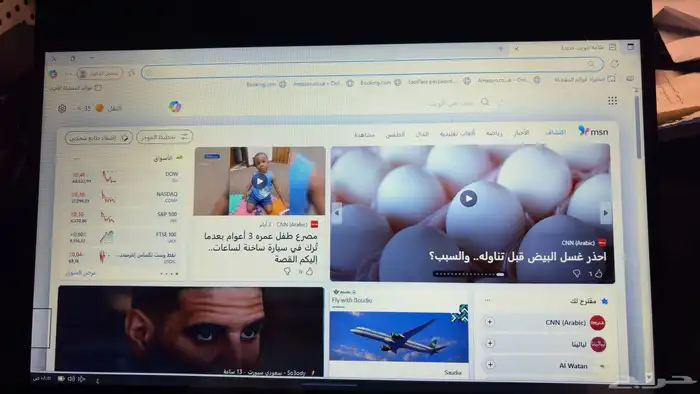Viewport: 700px width, 394px height.
Task: Go to previous carousel story arrow
Action: [x=337, y=213]
